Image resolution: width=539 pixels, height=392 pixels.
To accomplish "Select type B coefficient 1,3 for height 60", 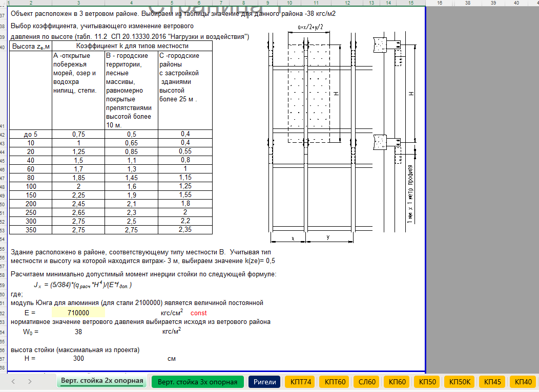I will (131, 169).
